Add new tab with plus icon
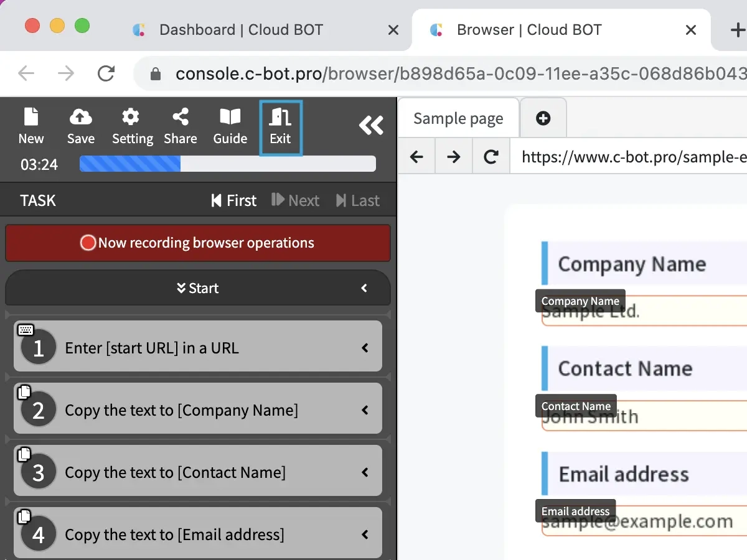The image size is (747, 560). (x=543, y=118)
